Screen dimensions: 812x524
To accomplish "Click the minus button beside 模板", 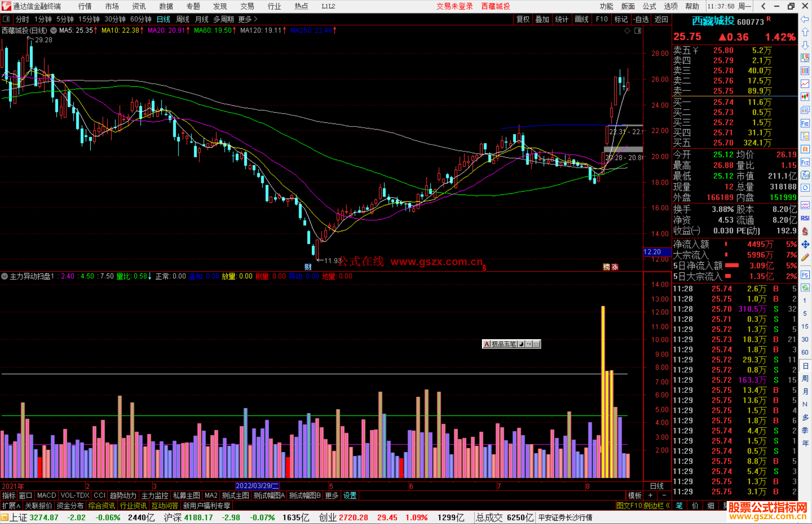I will (x=664, y=495).
